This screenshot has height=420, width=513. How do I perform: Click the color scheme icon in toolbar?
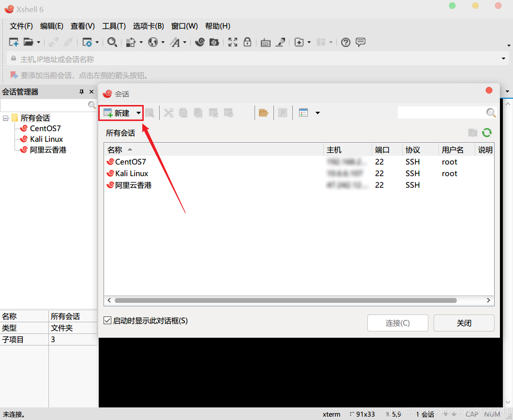[131, 42]
